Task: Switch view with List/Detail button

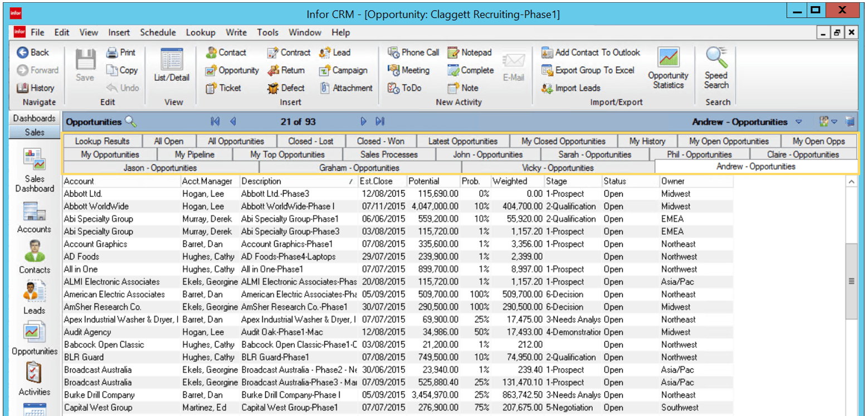Action: (x=172, y=66)
